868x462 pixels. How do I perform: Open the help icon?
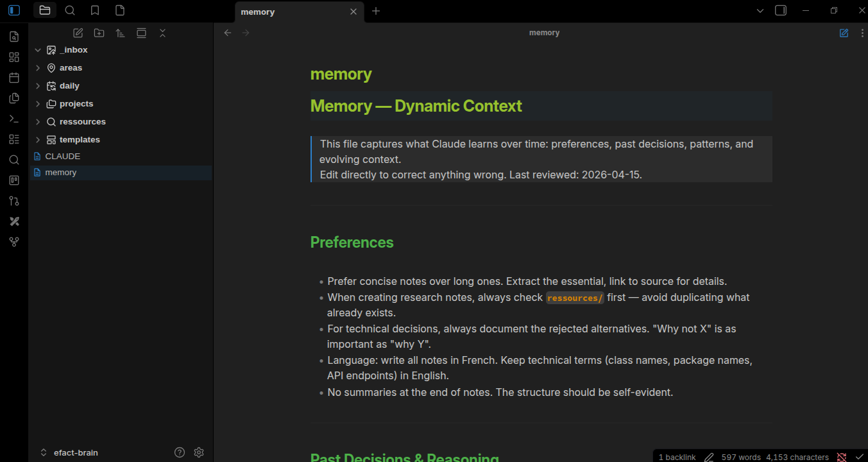tap(180, 452)
